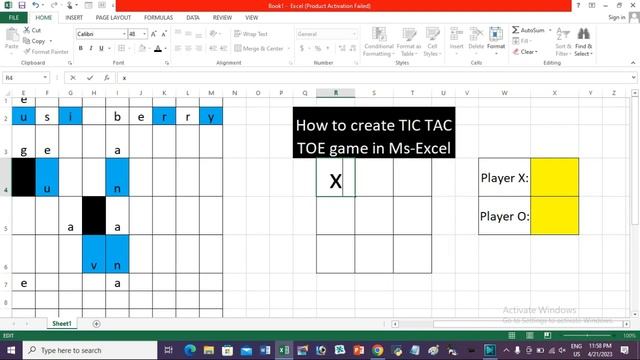Image resolution: width=640 pixels, height=360 pixels.
Task: Open the font size dropdown
Action: point(144,34)
